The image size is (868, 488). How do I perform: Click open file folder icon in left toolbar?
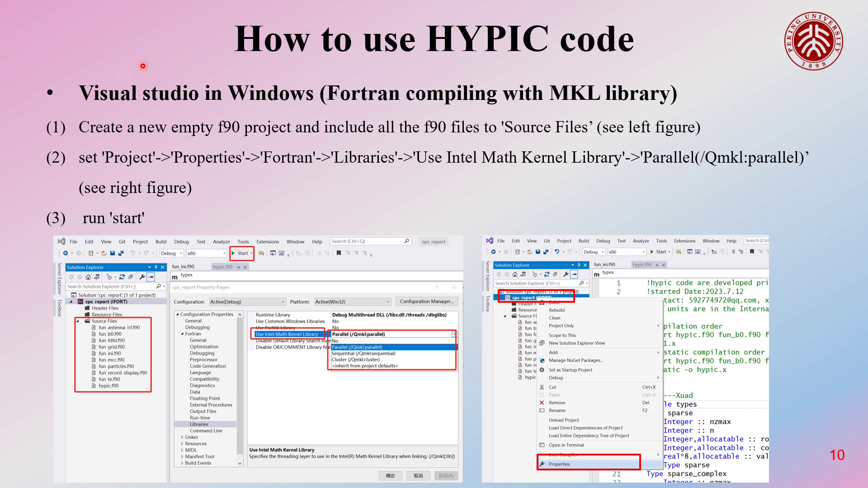(104, 253)
